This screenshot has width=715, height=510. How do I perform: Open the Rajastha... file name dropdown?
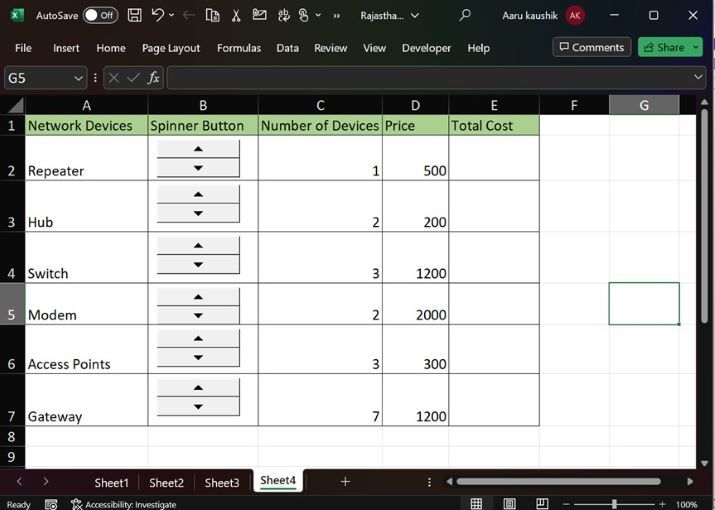tap(414, 16)
